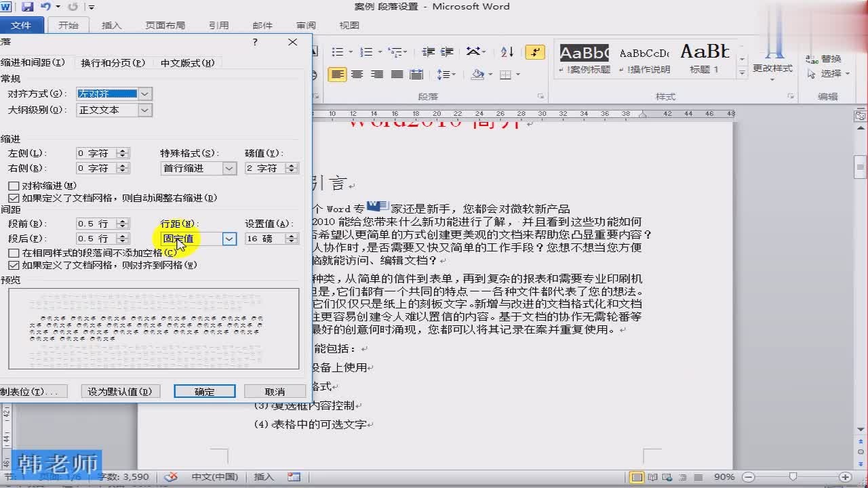This screenshot has height=488, width=868.
Task: Adjust the 左侧 left indent spinner
Action: 122,153
